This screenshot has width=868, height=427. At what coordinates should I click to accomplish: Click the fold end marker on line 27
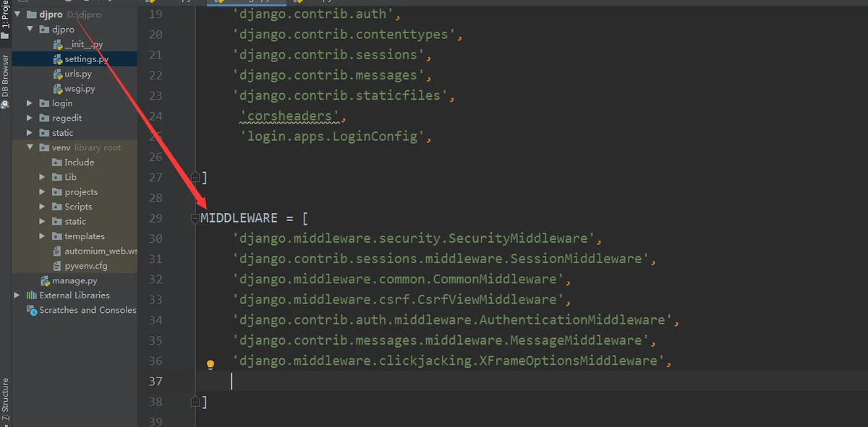pos(195,177)
